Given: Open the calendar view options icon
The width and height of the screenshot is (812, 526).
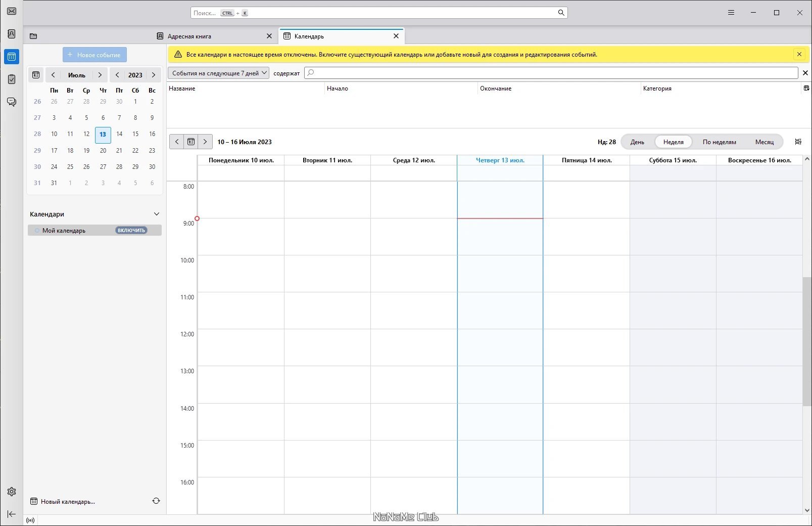Looking at the screenshot, I should point(798,142).
